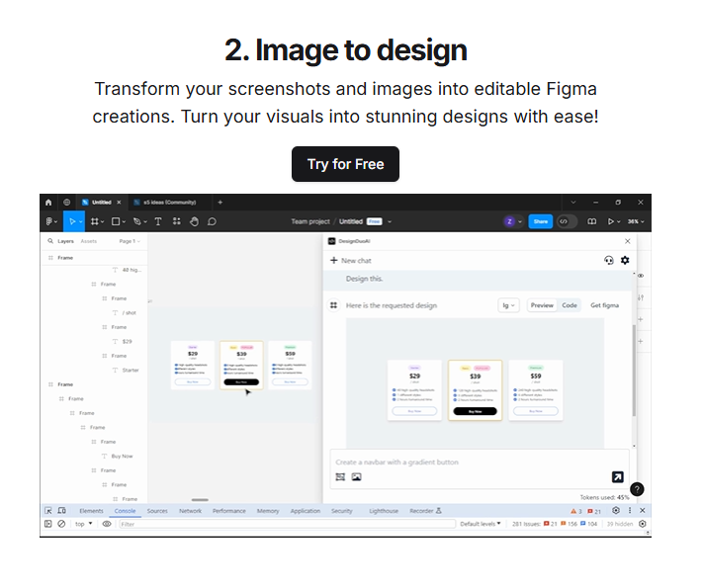The height and width of the screenshot is (588, 702).
Task: Click the globe community icon
Action: (x=66, y=203)
